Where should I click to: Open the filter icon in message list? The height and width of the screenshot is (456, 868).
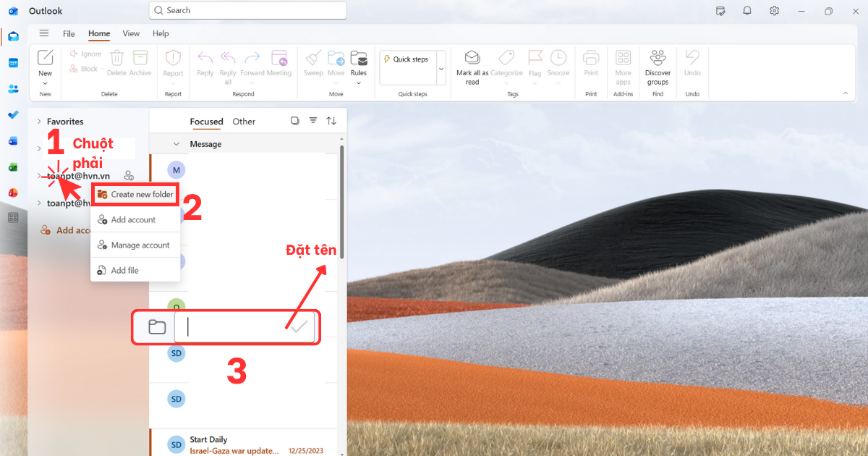(x=313, y=121)
